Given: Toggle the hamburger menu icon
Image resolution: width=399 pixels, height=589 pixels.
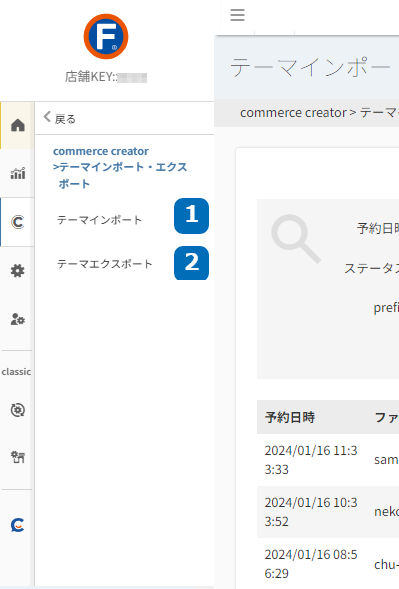Looking at the screenshot, I should click(x=237, y=15).
